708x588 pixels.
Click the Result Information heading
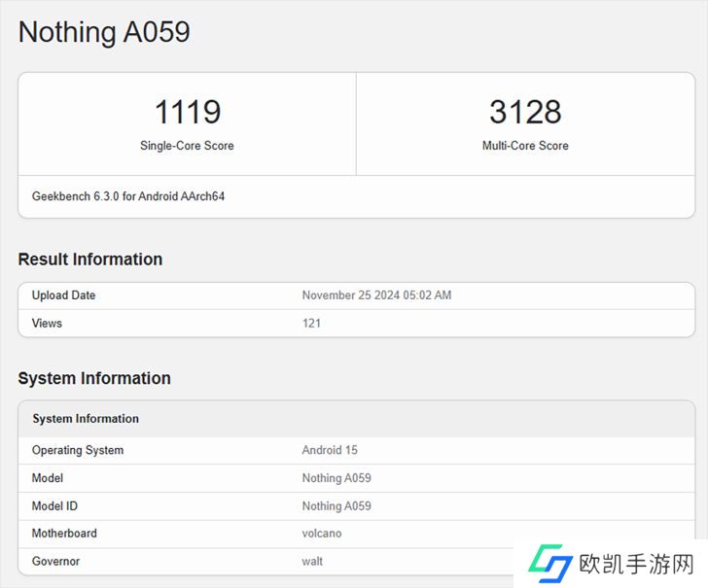(90, 259)
